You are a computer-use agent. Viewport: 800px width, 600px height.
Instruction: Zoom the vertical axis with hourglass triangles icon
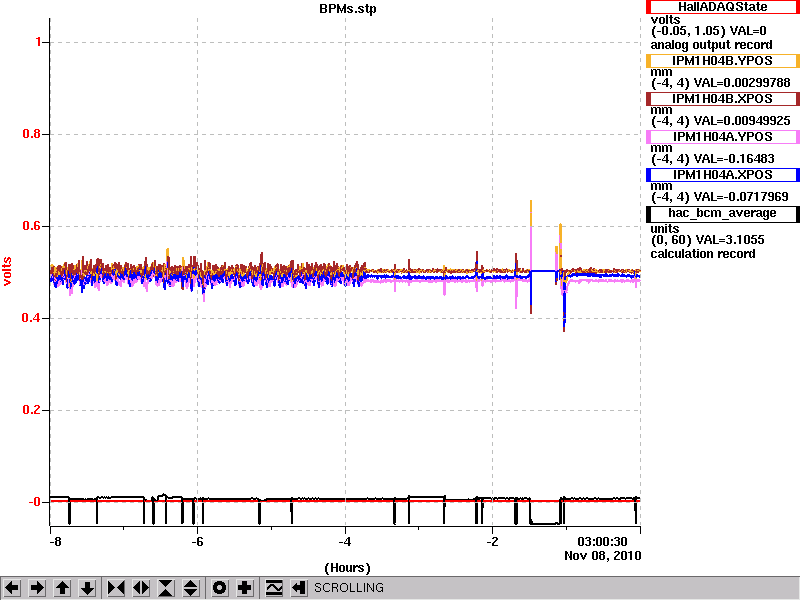click(166, 588)
